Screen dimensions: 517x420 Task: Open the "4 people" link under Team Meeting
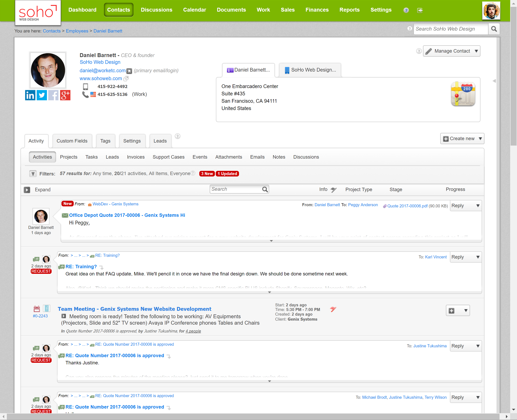[x=193, y=331]
